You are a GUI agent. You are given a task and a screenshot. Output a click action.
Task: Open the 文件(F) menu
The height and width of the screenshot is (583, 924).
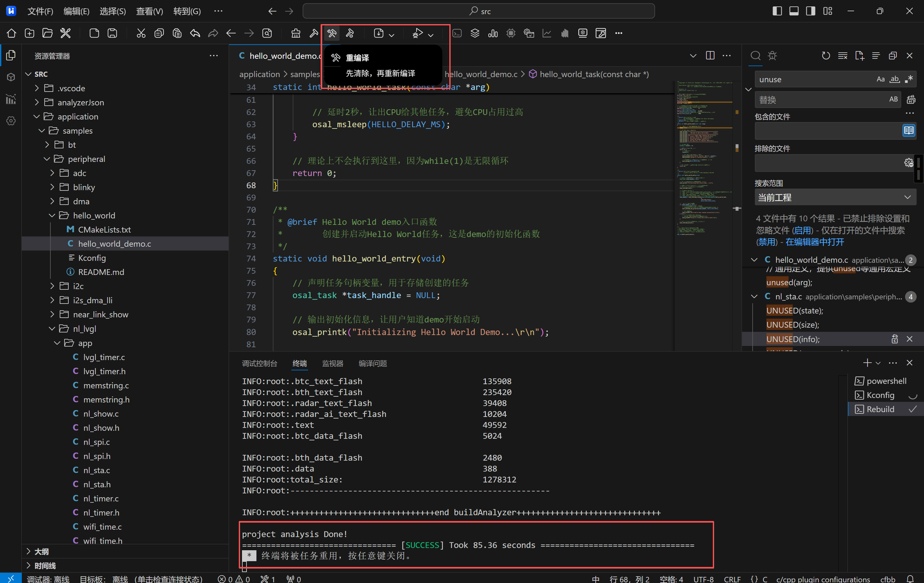coord(40,11)
